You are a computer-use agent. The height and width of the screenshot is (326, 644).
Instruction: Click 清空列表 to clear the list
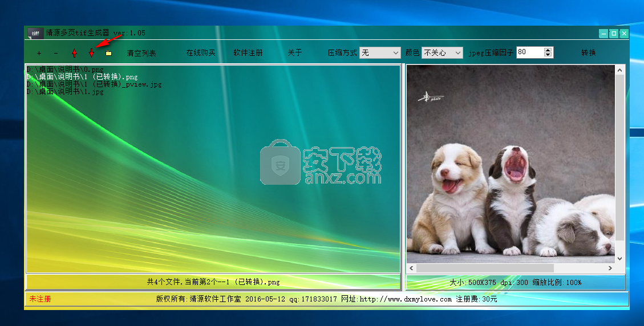(141, 53)
